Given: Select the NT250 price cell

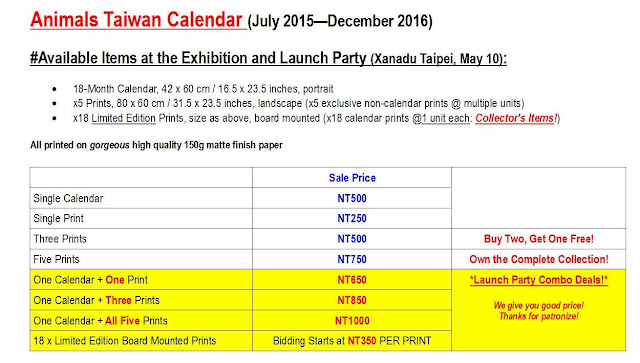Looking at the screenshot, I should pos(352,218).
